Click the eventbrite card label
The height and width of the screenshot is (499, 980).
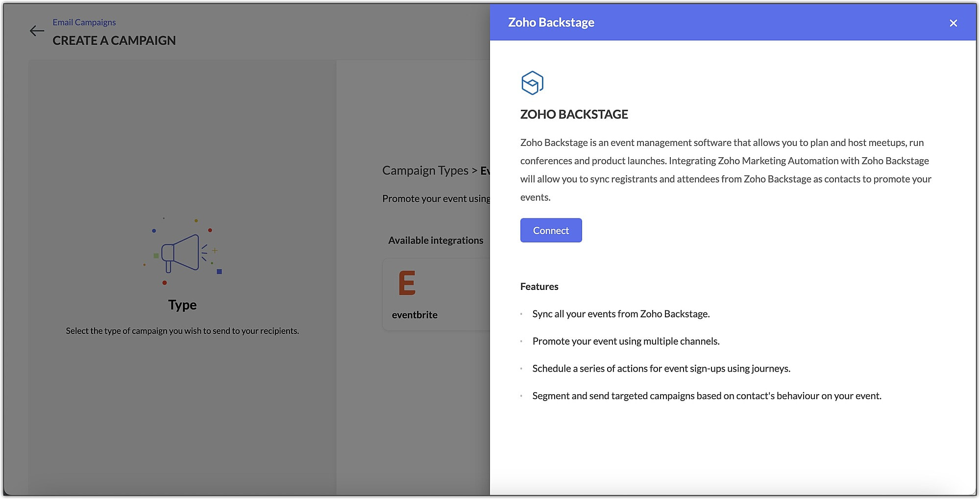tap(415, 315)
